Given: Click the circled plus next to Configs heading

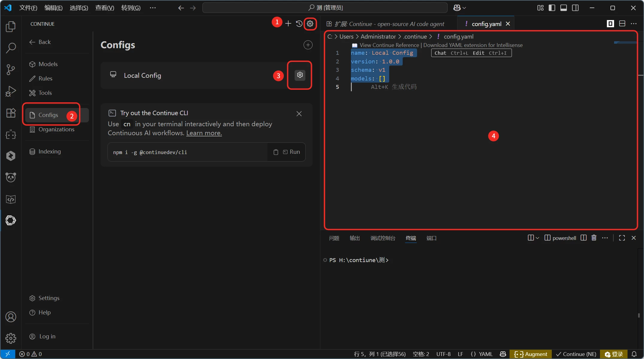Looking at the screenshot, I should (x=308, y=45).
